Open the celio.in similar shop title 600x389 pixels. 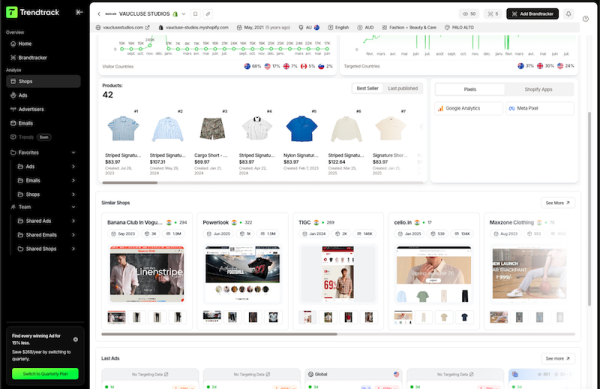(403, 223)
